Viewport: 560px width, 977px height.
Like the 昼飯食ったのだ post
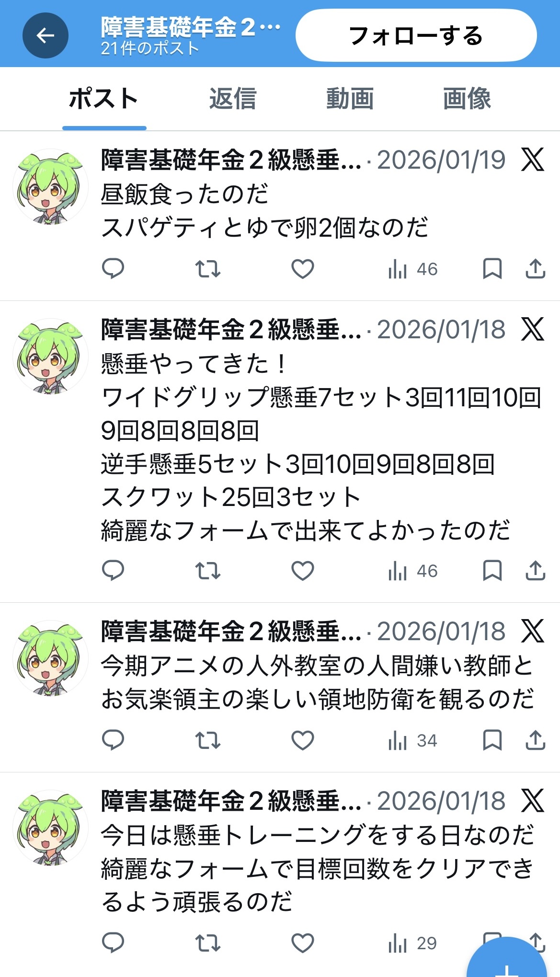(303, 269)
